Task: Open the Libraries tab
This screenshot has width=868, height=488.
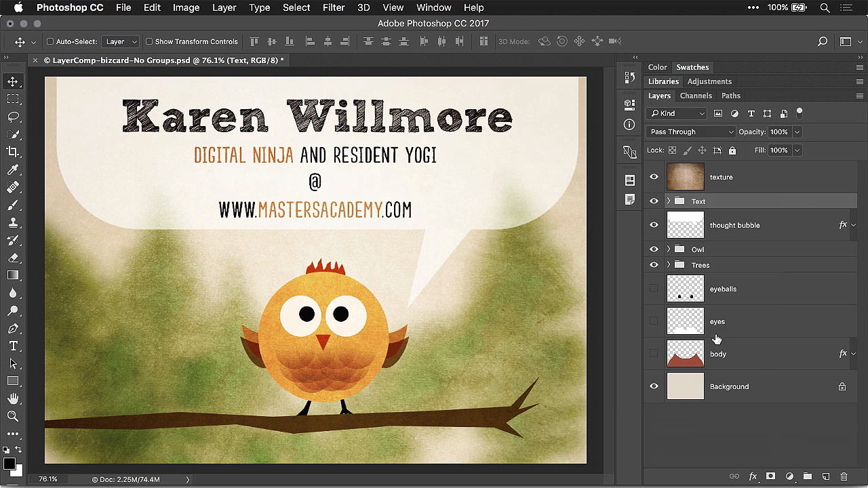Action: pyautogui.click(x=663, y=81)
